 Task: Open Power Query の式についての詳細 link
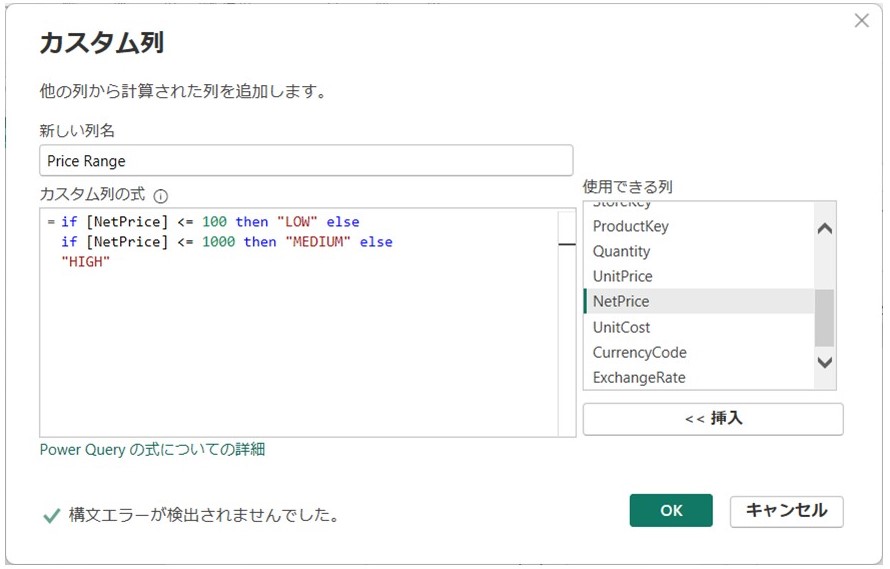(x=152, y=450)
